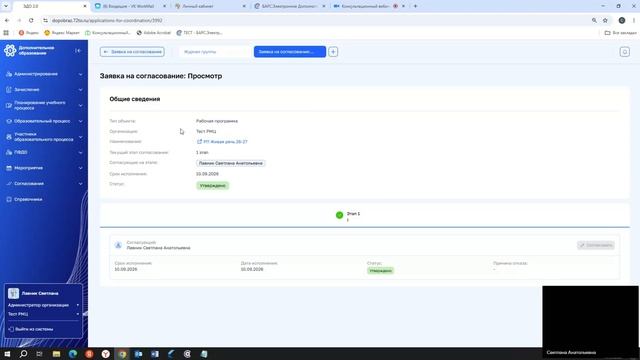Click the Утверждено status in the stage card
Image resolution: width=640 pixels, height=360 pixels.
[380, 271]
